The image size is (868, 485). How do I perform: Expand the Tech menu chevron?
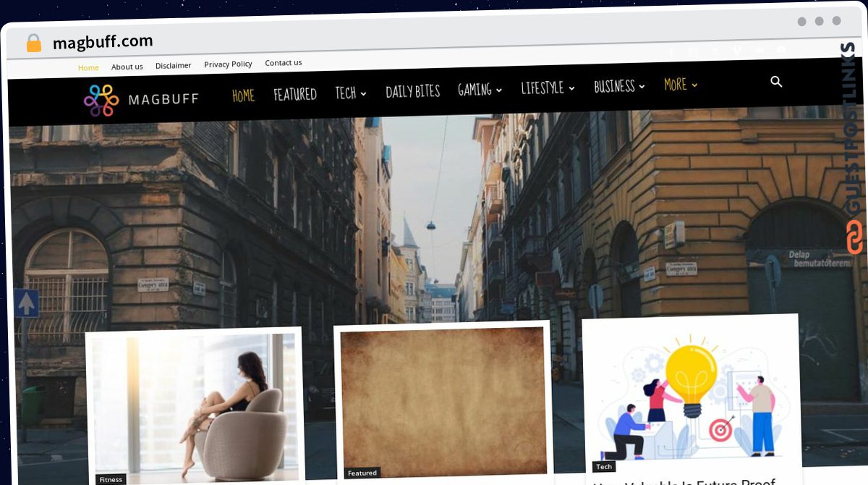(363, 93)
